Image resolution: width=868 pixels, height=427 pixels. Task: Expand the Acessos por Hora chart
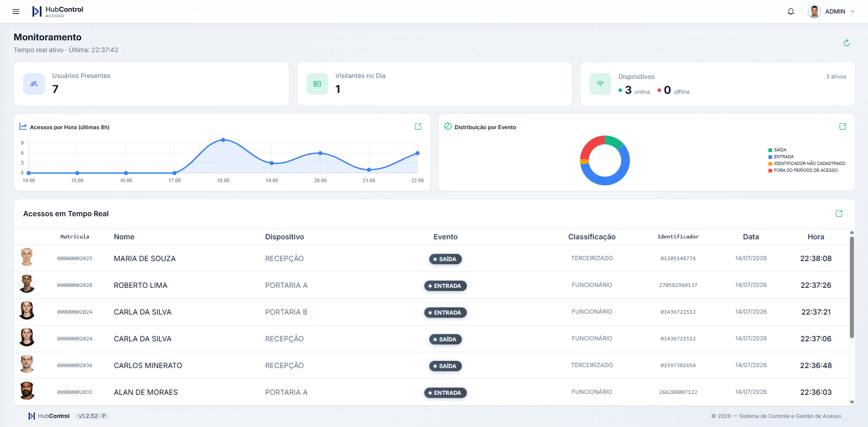click(x=418, y=126)
